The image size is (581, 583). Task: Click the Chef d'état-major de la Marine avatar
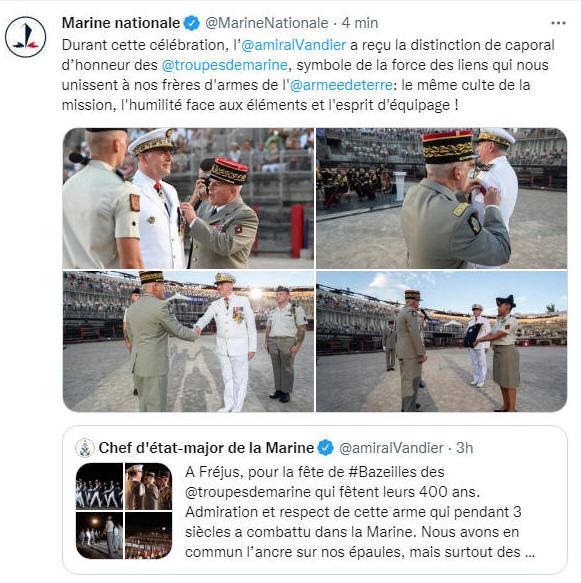click(85, 448)
